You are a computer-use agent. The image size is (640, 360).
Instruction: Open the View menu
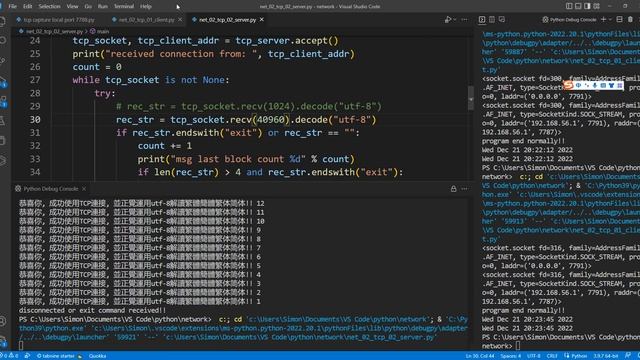tap(72, 7)
